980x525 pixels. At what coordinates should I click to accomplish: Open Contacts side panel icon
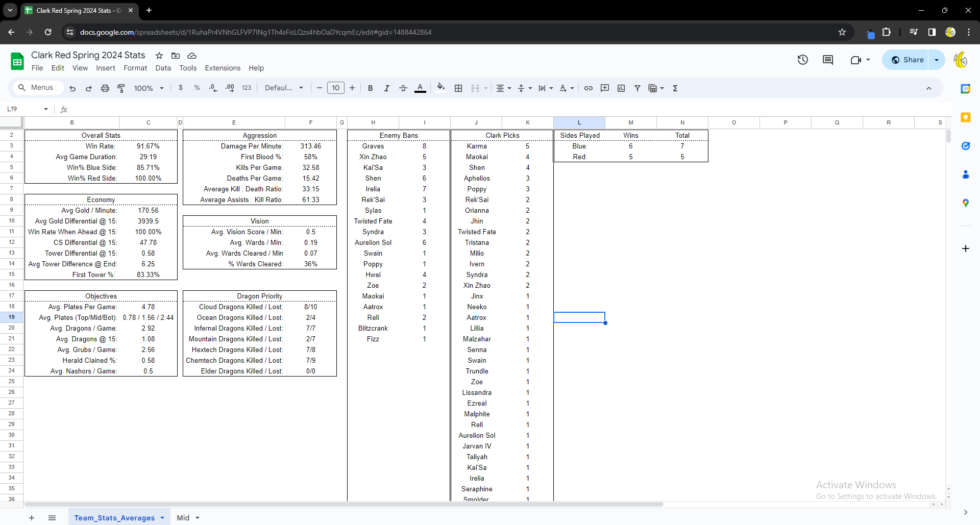click(x=966, y=174)
